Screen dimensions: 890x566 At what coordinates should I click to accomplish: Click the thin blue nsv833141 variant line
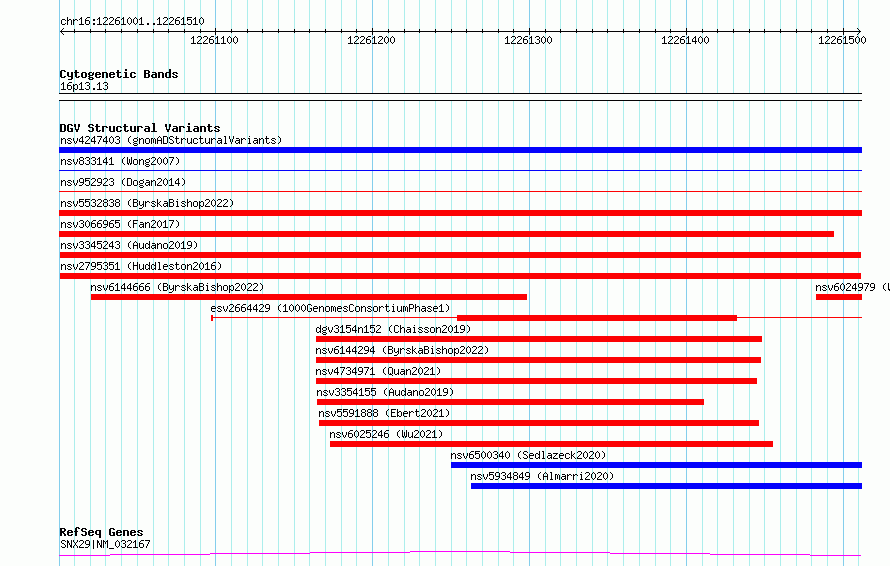[460, 170]
